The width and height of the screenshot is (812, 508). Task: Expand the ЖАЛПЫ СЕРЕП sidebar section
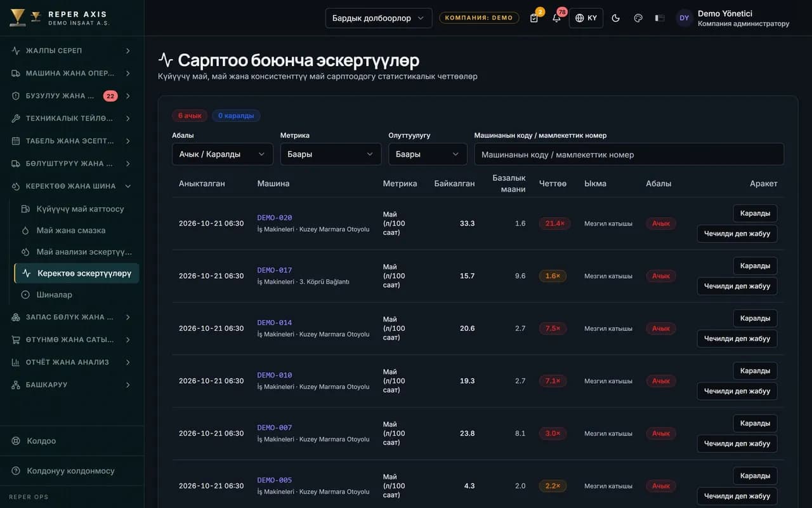(72, 51)
